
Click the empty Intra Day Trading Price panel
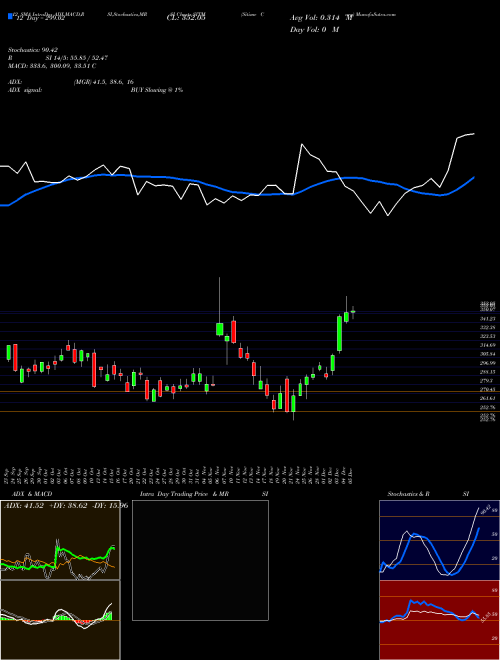tap(200, 560)
